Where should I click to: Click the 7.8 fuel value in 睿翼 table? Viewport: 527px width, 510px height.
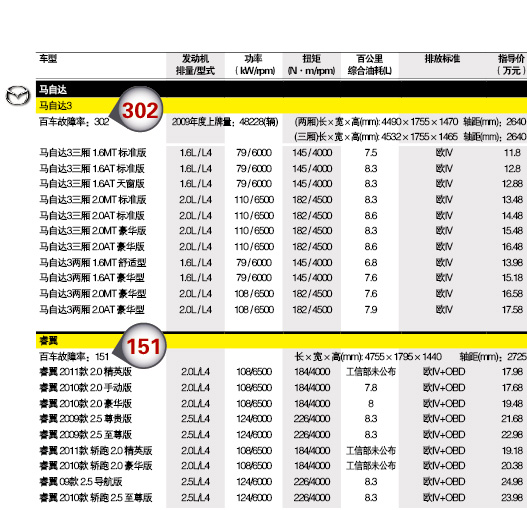click(370, 388)
